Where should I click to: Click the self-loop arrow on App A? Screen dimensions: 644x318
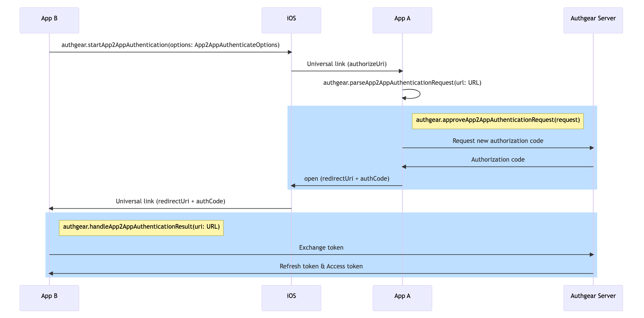pos(416,94)
